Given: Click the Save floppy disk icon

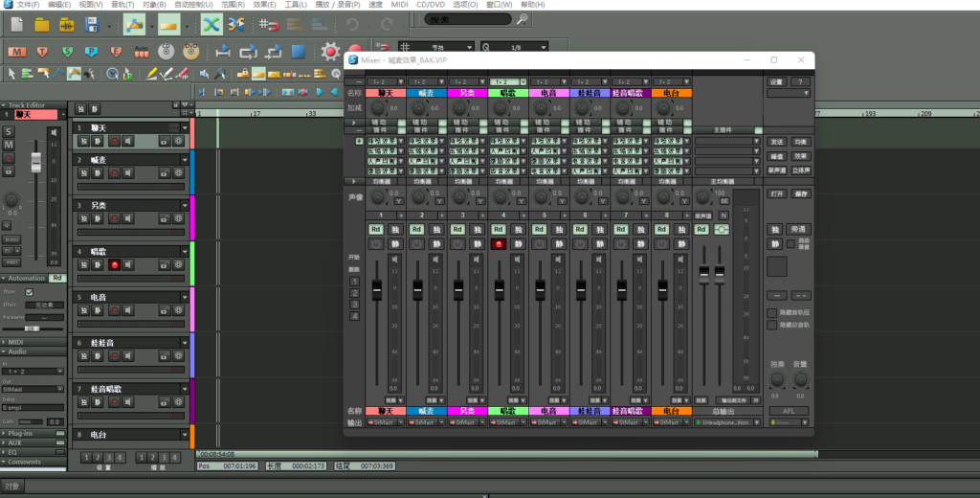Looking at the screenshot, I should pos(92,25).
